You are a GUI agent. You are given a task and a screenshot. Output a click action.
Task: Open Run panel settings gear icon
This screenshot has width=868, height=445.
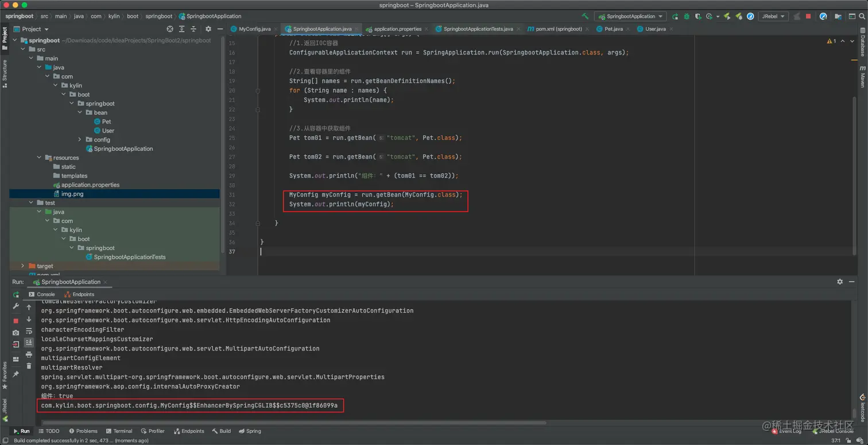coord(840,282)
